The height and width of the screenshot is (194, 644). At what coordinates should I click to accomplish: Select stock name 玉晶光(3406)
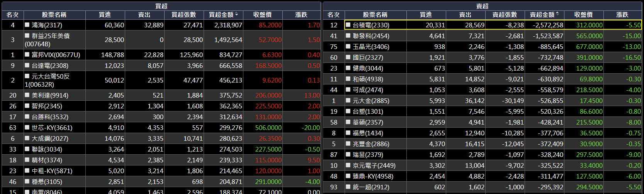(371, 47)
